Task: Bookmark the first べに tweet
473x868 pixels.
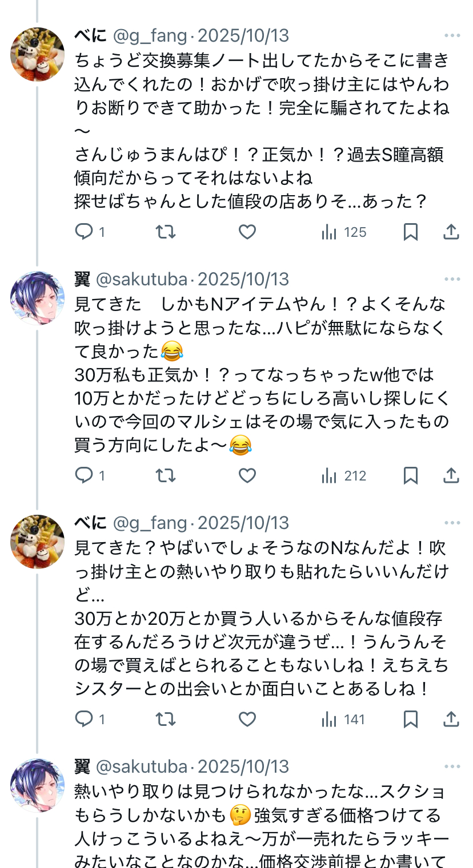Action: (x=411, y=232)
